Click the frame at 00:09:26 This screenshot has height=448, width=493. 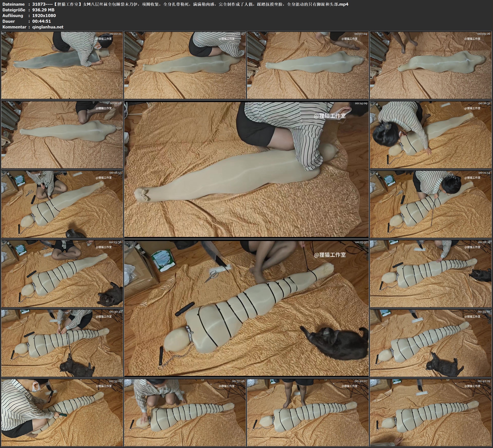431,65
